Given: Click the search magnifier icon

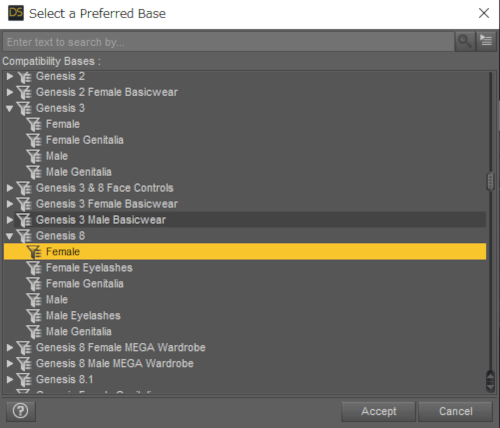Looking at the screenshot, I should [465, 42].
